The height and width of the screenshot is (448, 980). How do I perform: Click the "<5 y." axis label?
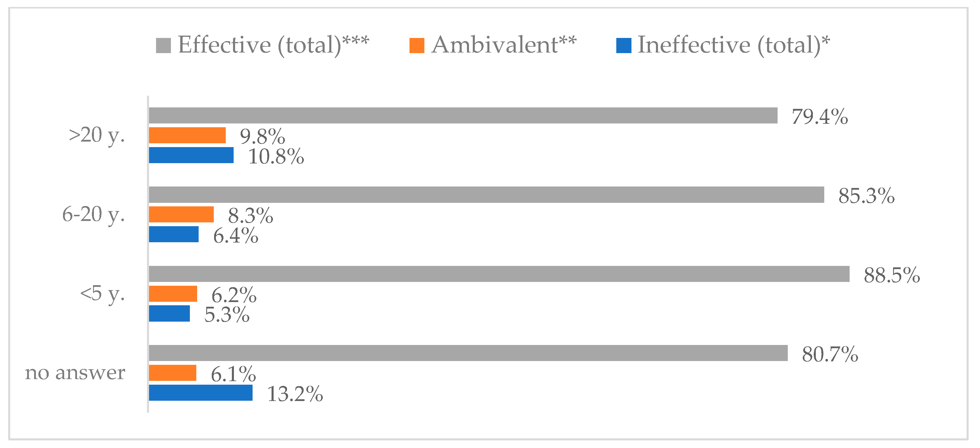[x=102, y=294]
